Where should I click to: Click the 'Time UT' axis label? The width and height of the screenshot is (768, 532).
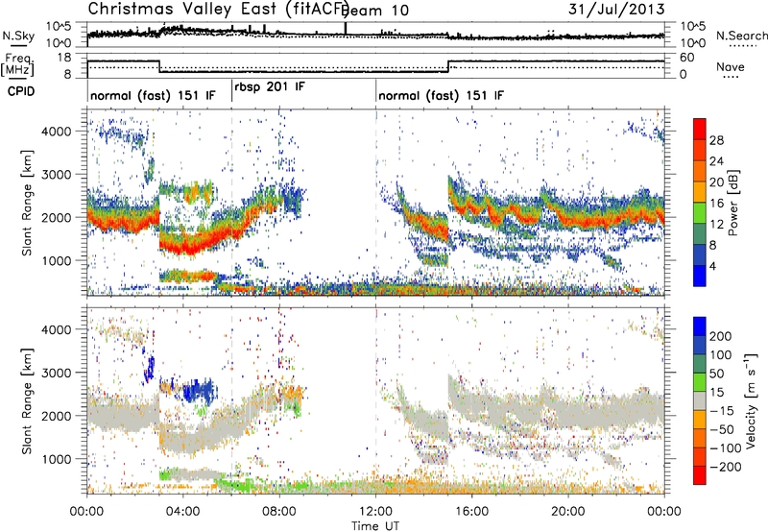coord(375,526)
